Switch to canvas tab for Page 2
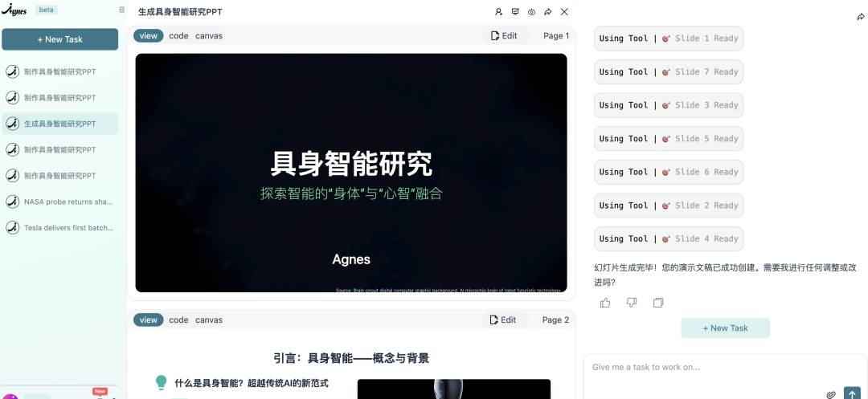The image size is (868, 399). pyautogui.click(x=209, y=320)
